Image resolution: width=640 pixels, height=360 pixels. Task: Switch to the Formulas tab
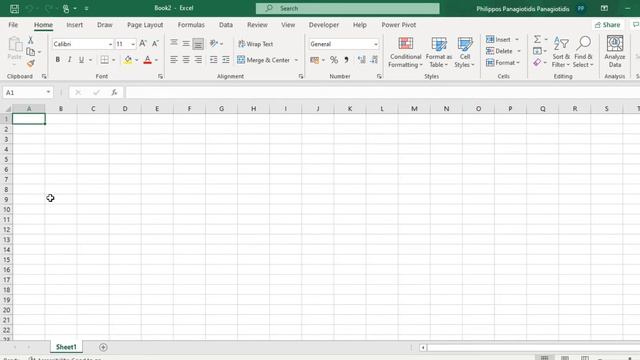pos(191,25)
